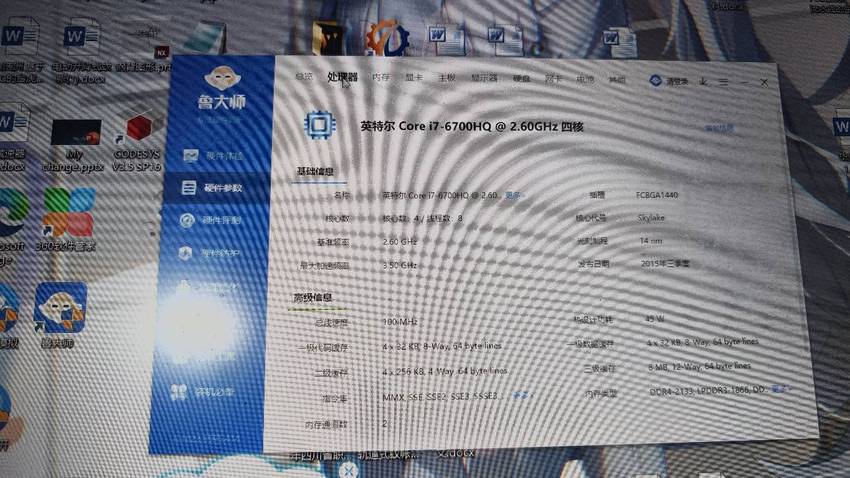This screenshot has height=478, width=850.
Task: Open the second Word .docx file on desktop
Action: point(81,51)
